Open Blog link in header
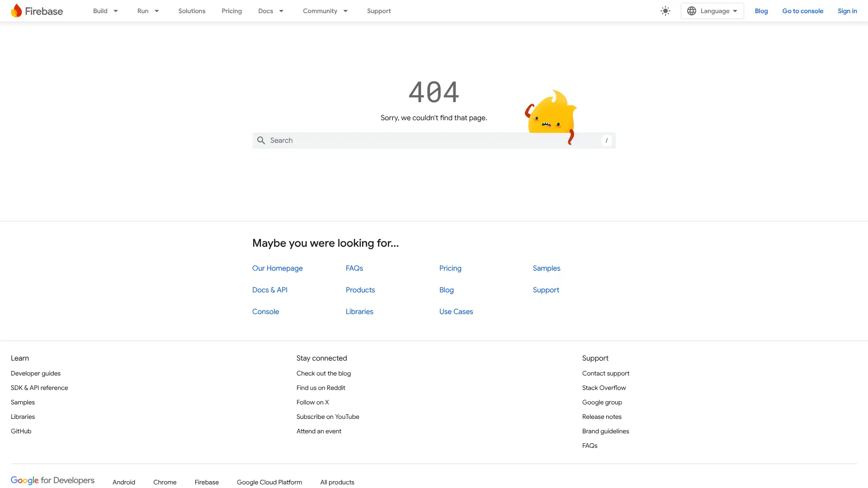 (761, 11)
